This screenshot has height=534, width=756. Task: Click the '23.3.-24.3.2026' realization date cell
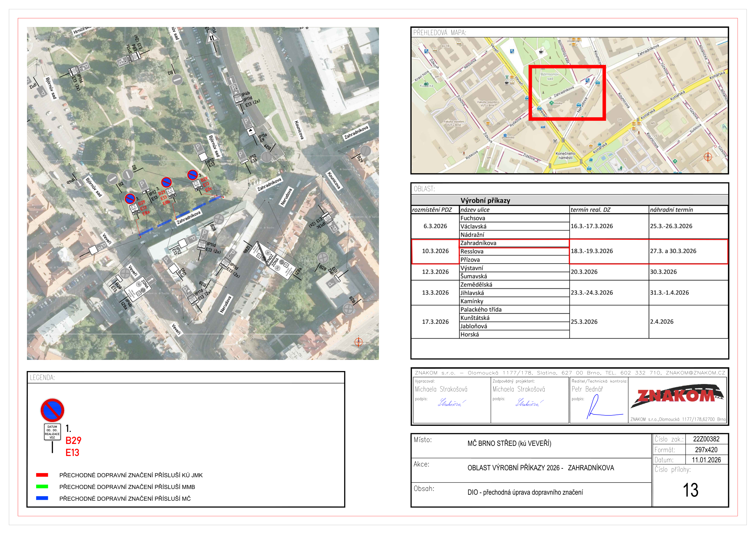coord(609,292)
